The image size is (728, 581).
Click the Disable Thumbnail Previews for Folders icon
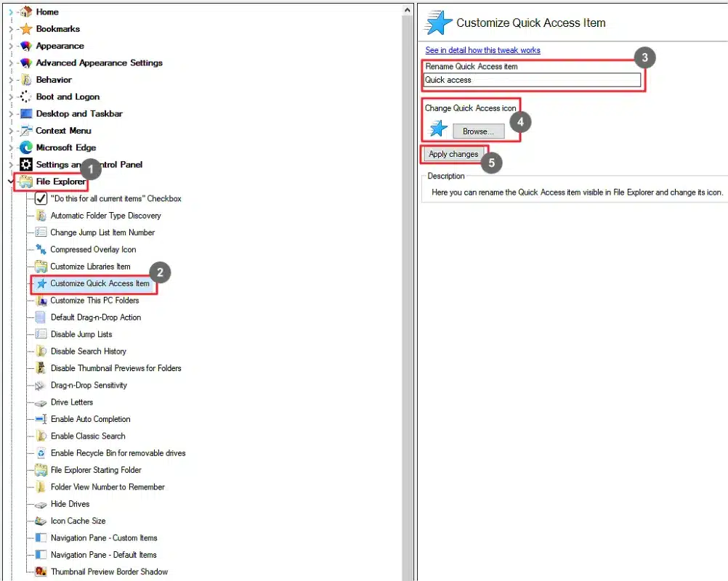[x=41, y=368]
